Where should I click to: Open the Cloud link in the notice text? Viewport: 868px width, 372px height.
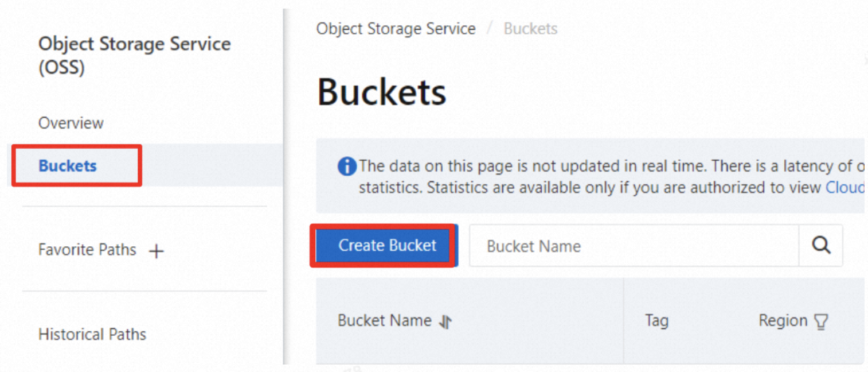click(x=847, y=187)
